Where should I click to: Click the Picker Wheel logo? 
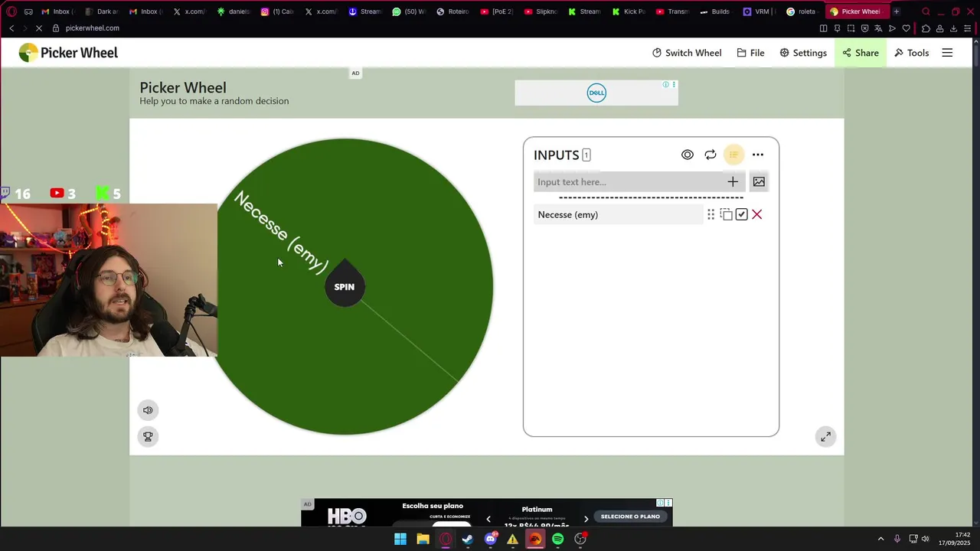68,53
